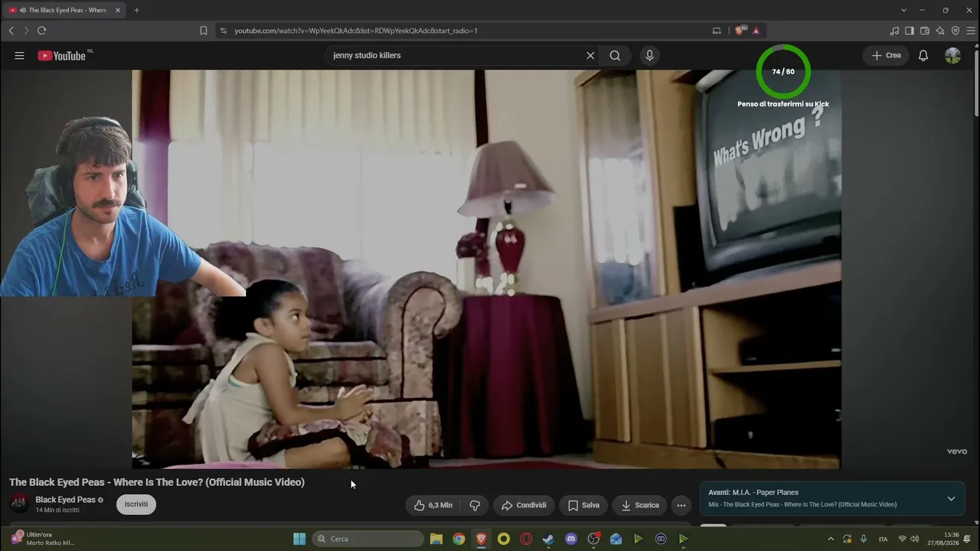Open the account avatar menu
This screenshot has height=551, width=980.
coord(952,55)
